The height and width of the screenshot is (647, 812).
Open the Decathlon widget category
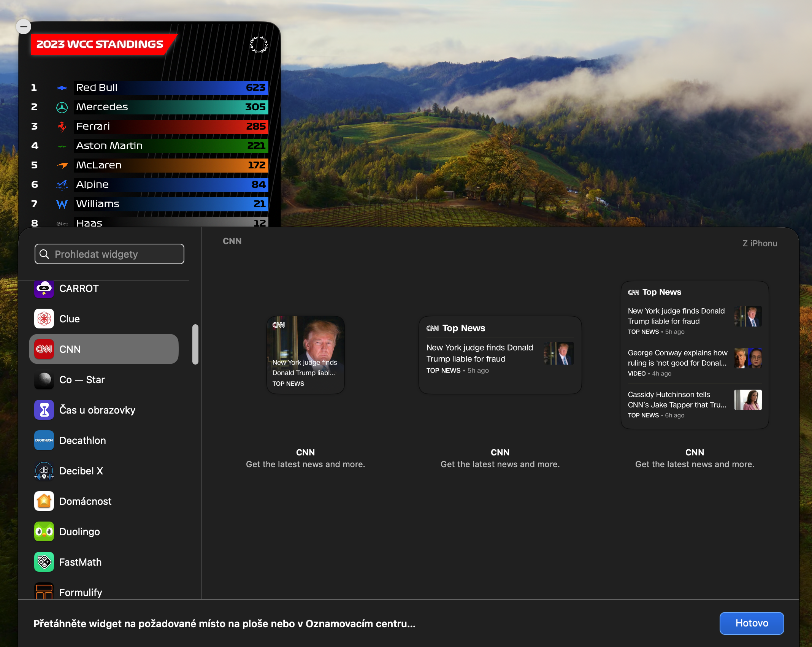(x=82, y=441)
